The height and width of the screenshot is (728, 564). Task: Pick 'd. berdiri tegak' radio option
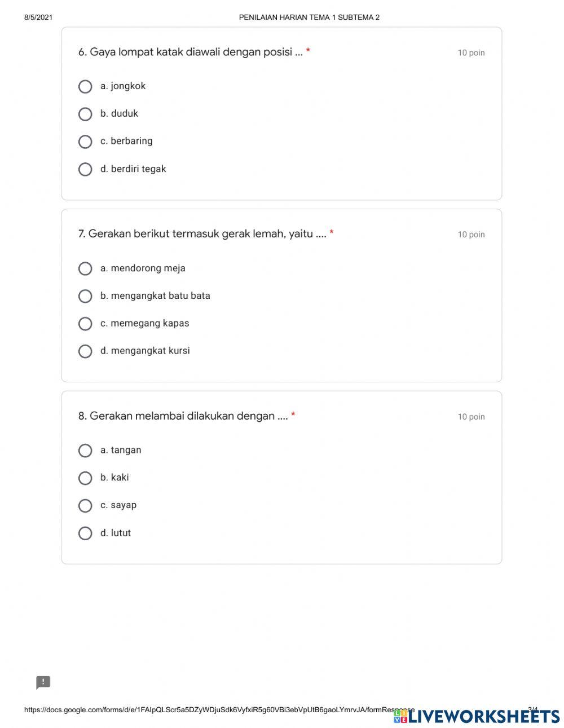pos(85,169)
